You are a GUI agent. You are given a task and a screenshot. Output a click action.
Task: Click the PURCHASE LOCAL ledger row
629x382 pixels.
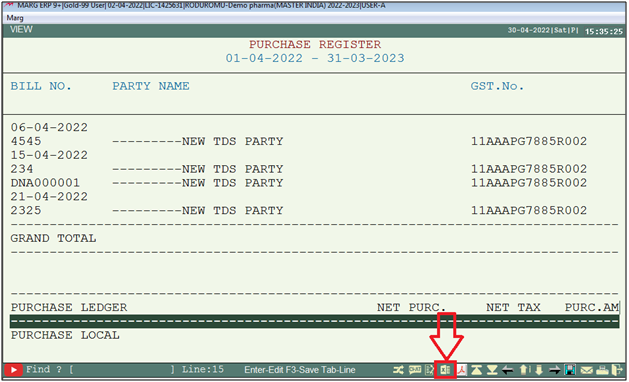65,335
